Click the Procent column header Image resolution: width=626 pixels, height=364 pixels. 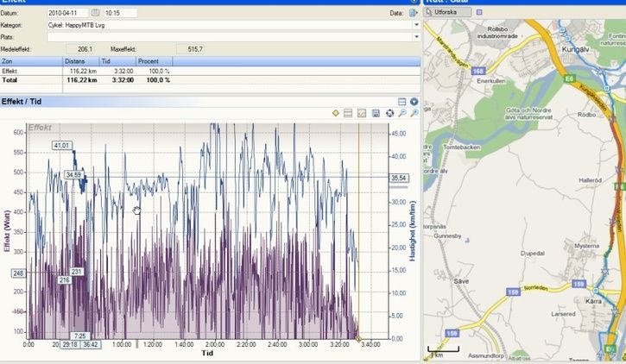[154, 61]
